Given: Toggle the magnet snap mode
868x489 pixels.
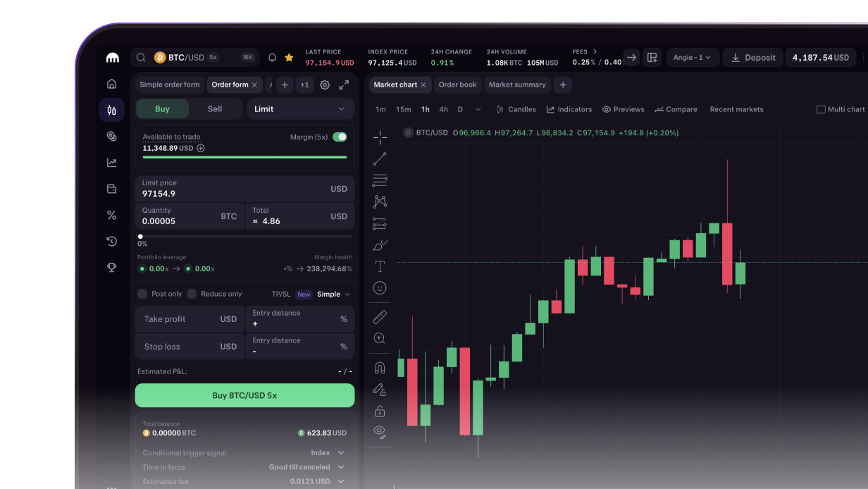Looking at the screenshot, I should click(x=380, y=368).
